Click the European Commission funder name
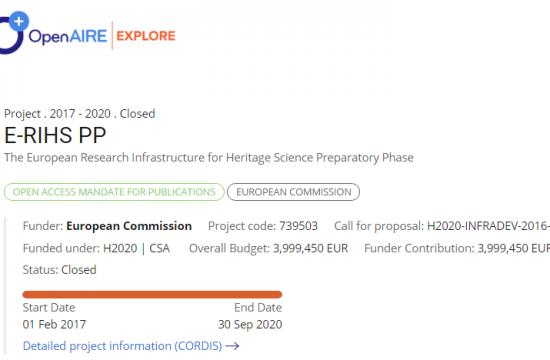Viewport: 550px width, 360px height. pyautogui.click(x=129, y=226)
